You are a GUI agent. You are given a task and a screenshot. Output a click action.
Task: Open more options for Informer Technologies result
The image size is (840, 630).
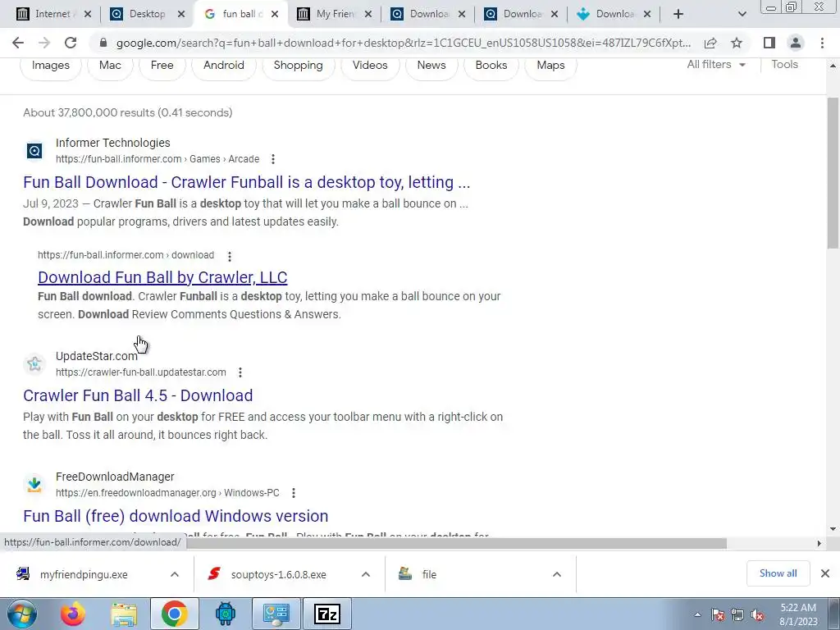(x=273, y=159)
